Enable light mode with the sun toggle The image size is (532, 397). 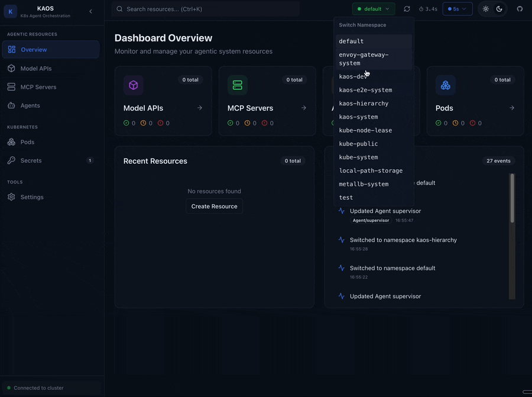485,8
